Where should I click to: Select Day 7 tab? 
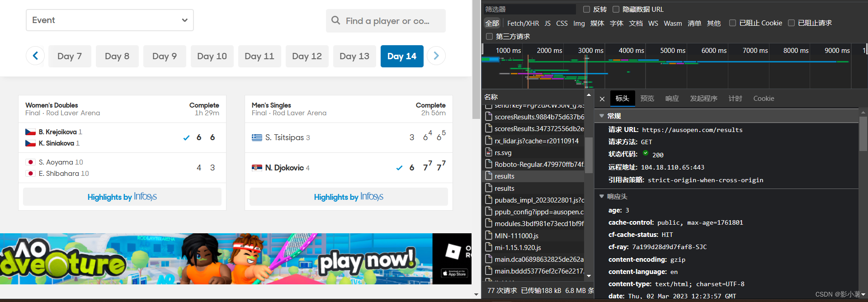(70, 56)
